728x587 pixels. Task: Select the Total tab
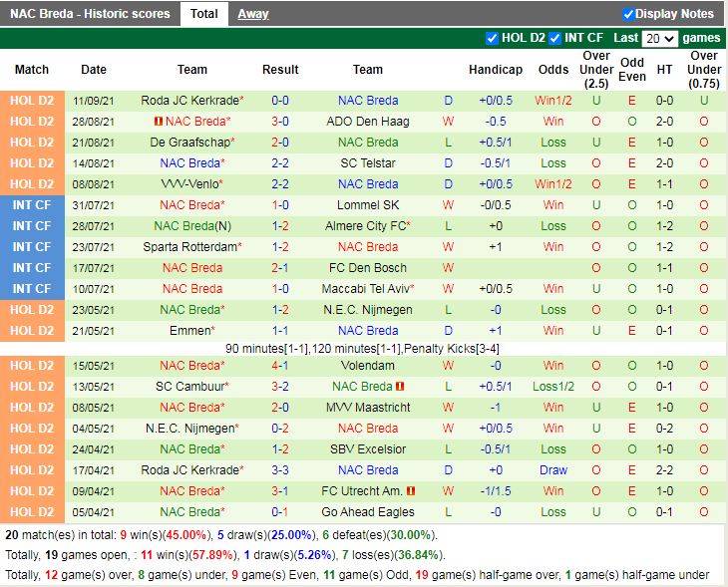point(204,14)
